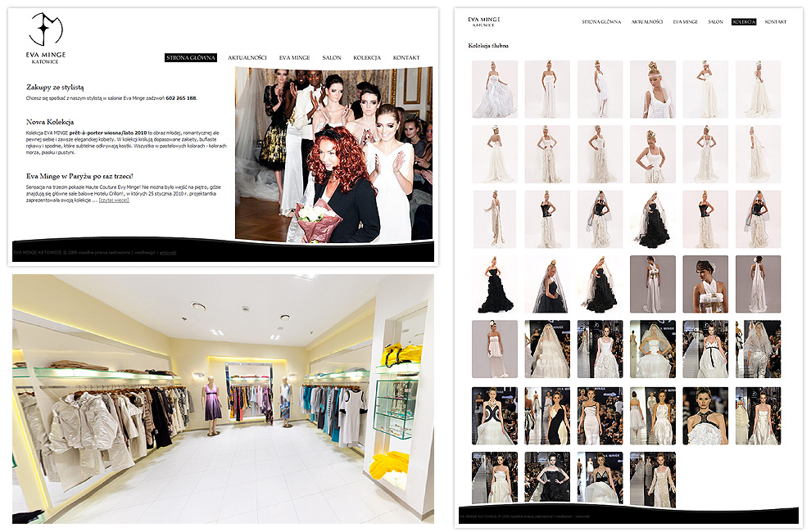Open close-up bride thumbnail in first gallery row

coord(653,89)
